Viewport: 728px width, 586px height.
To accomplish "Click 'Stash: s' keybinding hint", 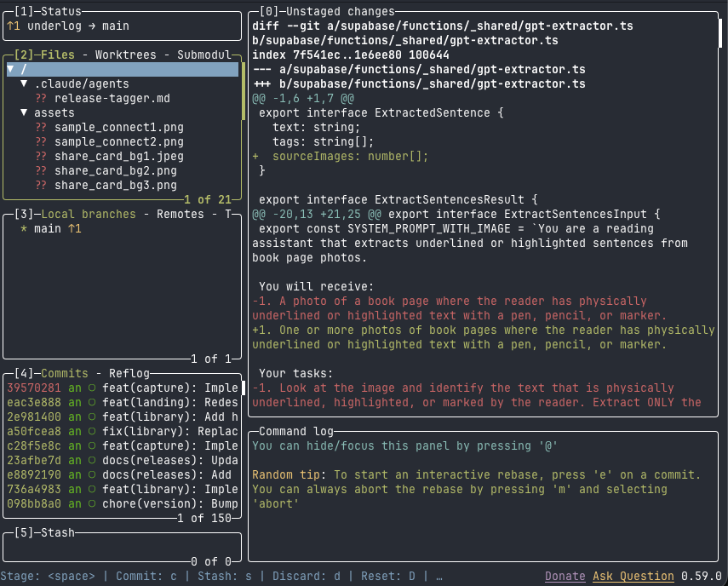I will tap(225, 577).
